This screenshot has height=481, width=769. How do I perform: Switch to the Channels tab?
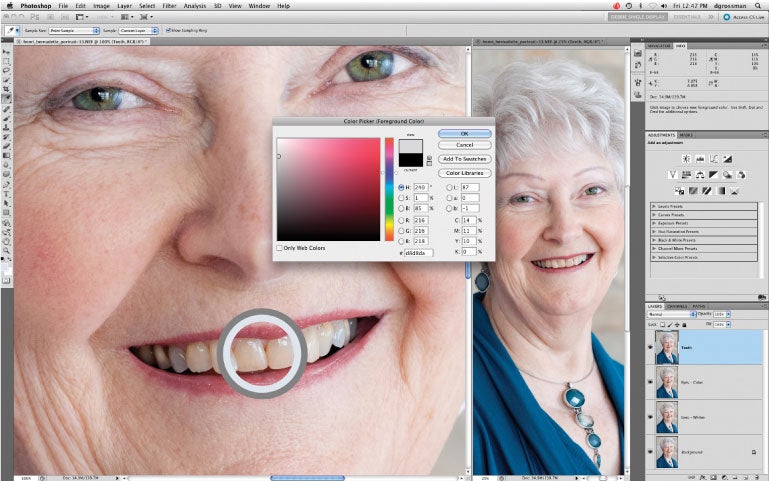677,305
